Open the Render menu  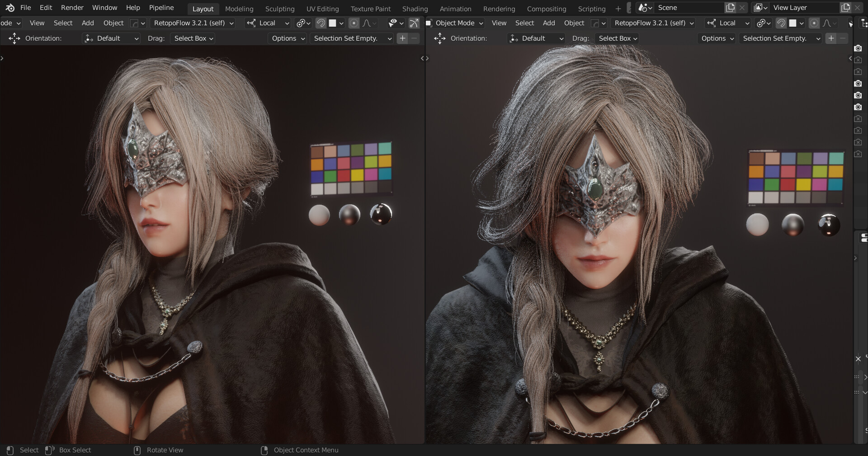coord(72,8)
